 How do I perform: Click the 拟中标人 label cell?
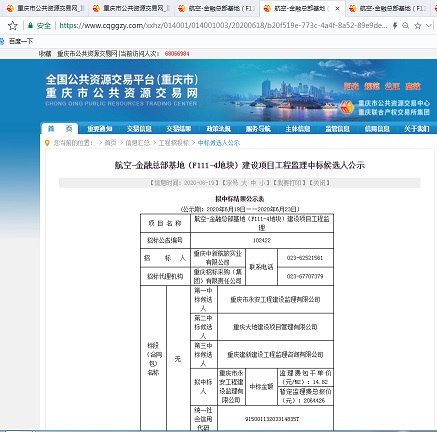click(203, 387)
